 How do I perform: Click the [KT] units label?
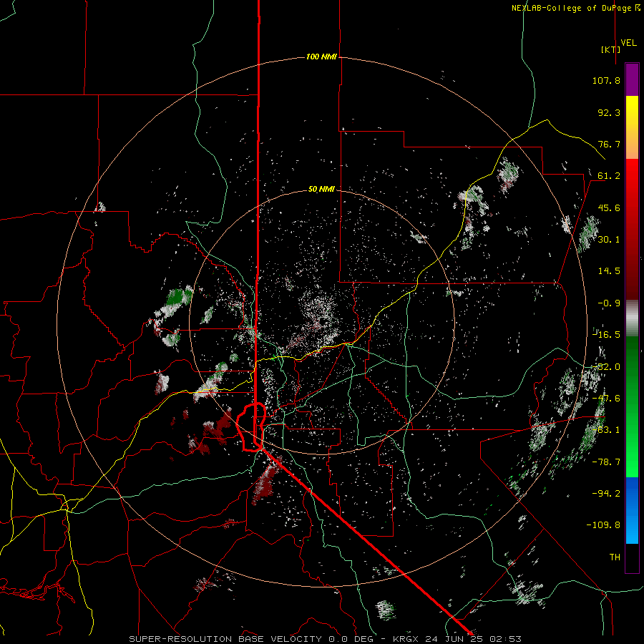610,49
